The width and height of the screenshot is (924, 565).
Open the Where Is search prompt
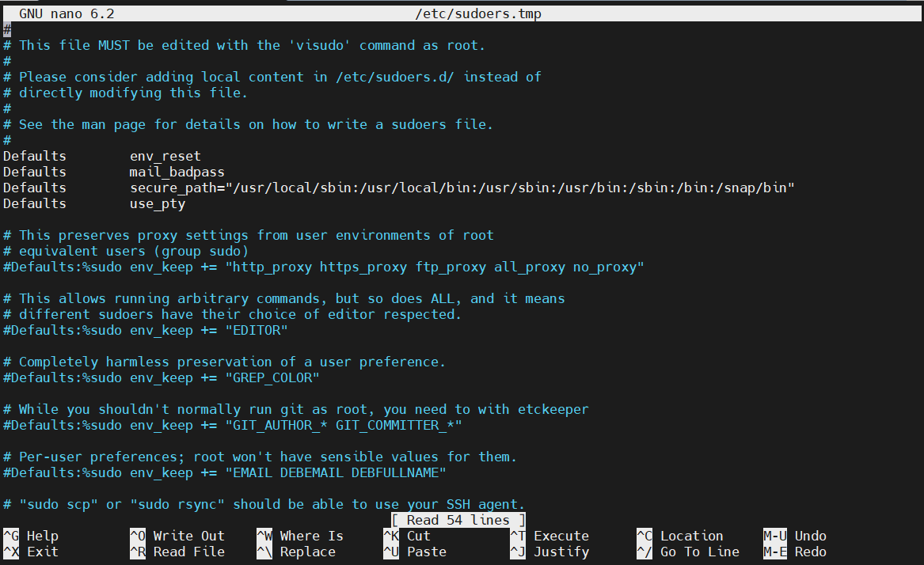[301, 536]
